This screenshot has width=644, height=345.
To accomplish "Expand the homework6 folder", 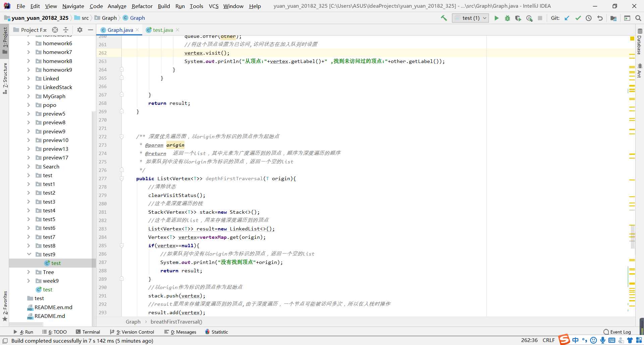I will (x=29, y=43).
